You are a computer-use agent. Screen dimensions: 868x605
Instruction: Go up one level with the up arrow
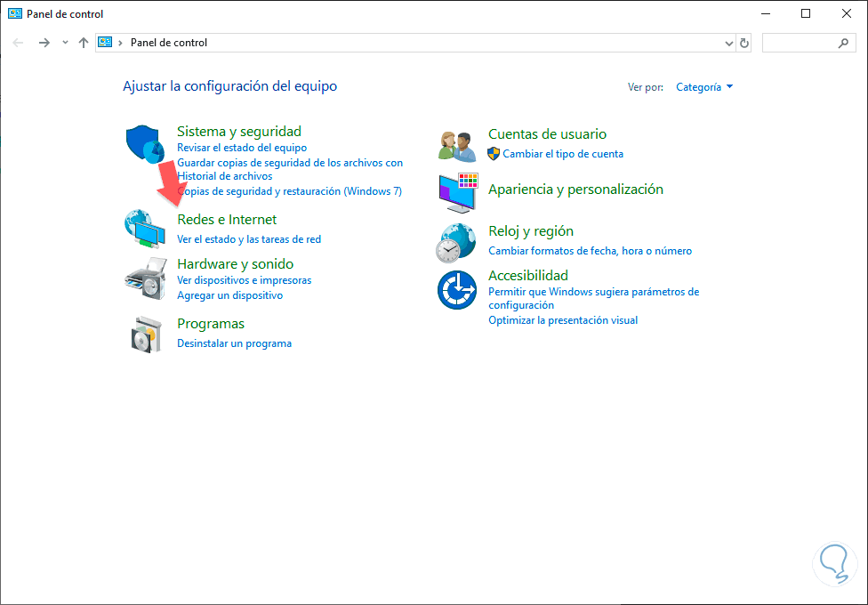click(x=84, y=43)
